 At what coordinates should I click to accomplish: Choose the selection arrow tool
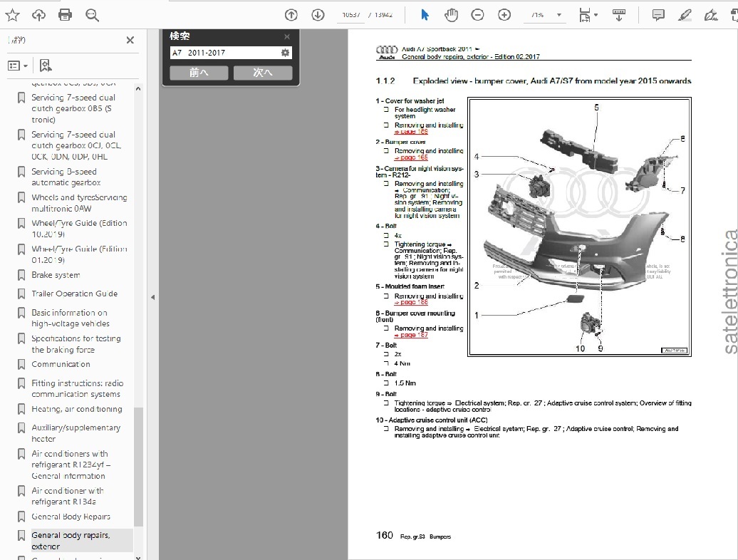(425, 15)
